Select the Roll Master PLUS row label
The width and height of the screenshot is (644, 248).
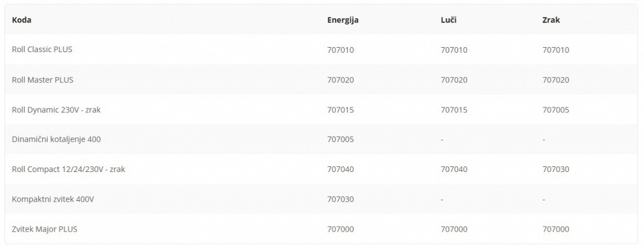click(43, 80)
